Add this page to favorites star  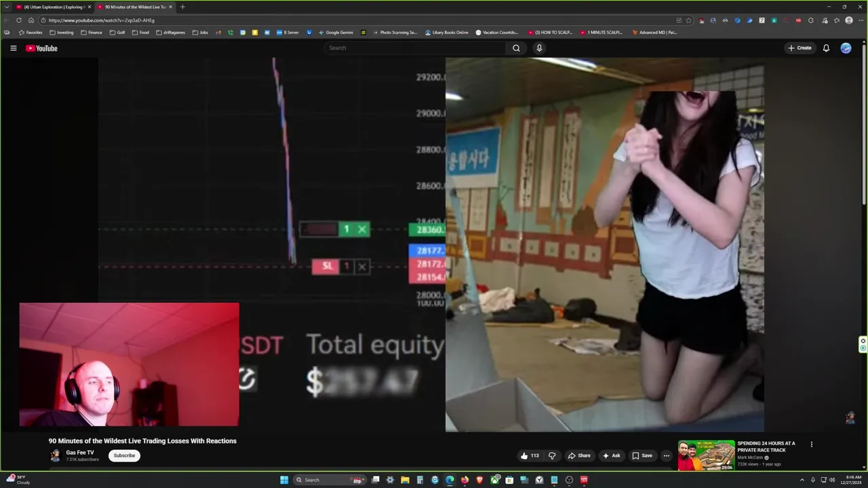point(689,20)
